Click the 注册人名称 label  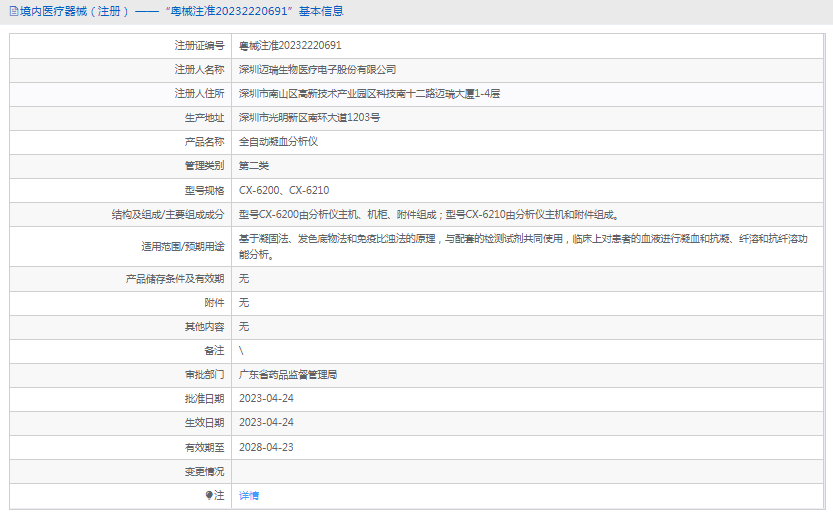tap(199, 70)
